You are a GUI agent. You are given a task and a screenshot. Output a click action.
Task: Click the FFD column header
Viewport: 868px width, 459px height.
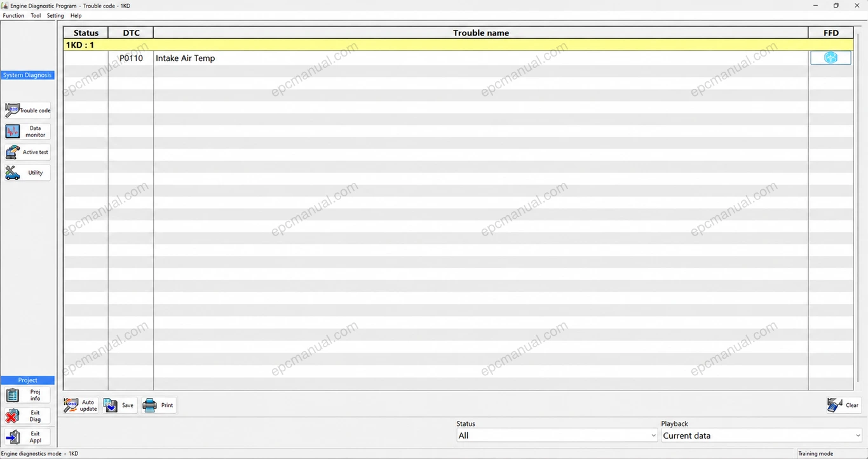(x=831, y=33)
